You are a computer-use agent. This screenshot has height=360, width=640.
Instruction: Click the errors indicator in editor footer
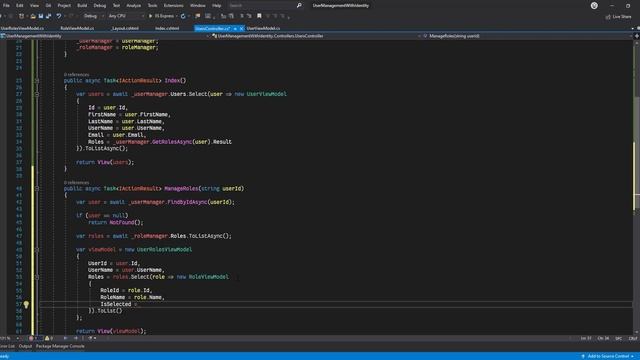(33, 338)
